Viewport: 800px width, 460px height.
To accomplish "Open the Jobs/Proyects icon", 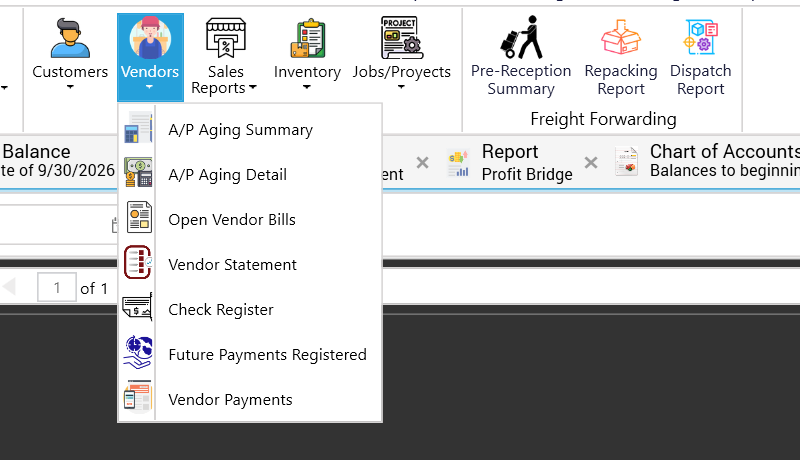I will pyautogui.click(x=402, y=37).
